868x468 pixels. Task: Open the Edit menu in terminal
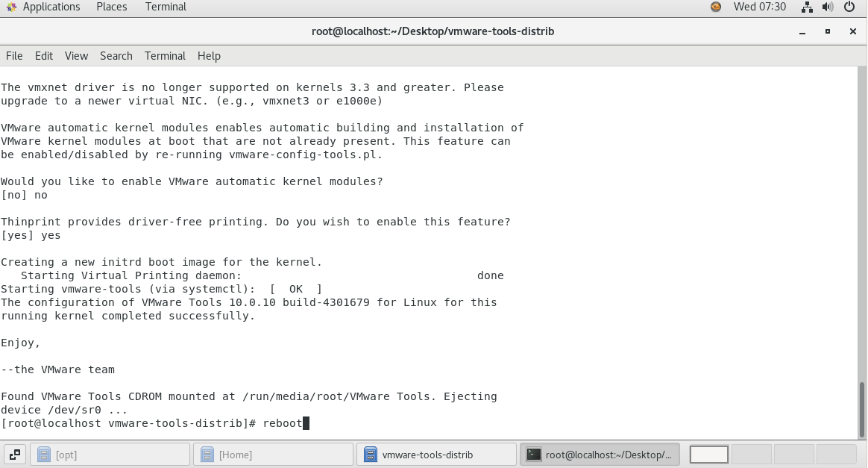pos(44,56)
